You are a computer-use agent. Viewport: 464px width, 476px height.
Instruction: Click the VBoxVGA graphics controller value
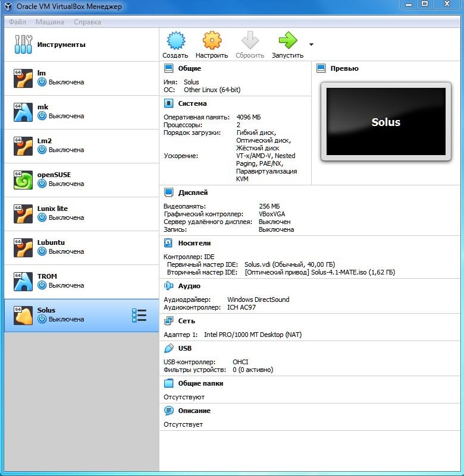(272, 214)
